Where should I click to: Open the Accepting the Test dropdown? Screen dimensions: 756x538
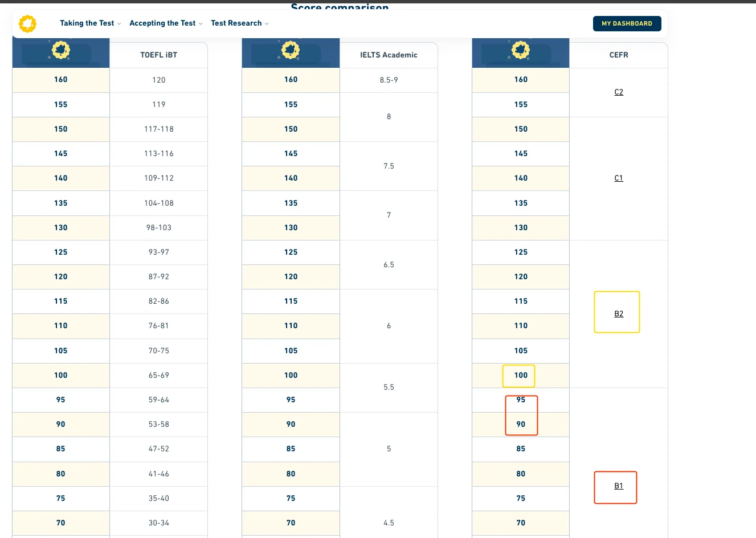tap(166, 23)
